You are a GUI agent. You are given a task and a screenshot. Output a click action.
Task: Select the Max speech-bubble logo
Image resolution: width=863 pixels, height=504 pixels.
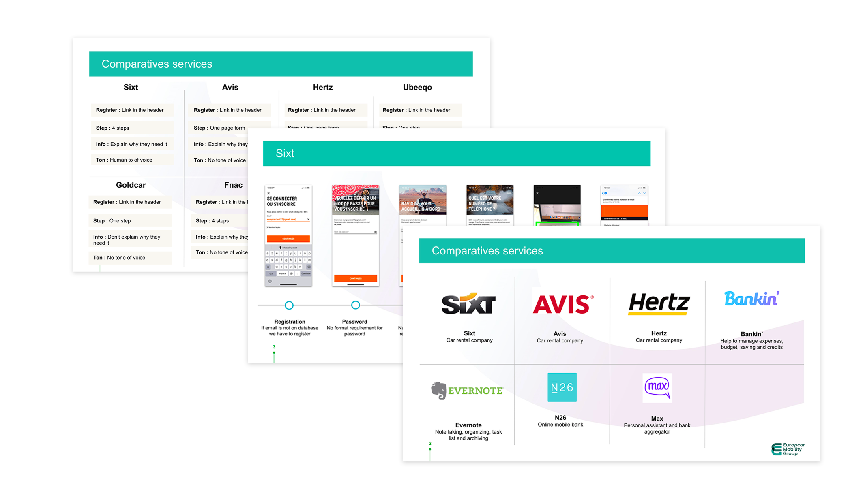point(657,388)
